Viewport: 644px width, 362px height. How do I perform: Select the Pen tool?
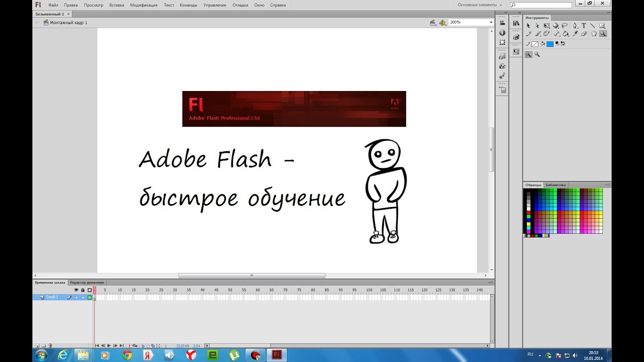pos(575,26)
